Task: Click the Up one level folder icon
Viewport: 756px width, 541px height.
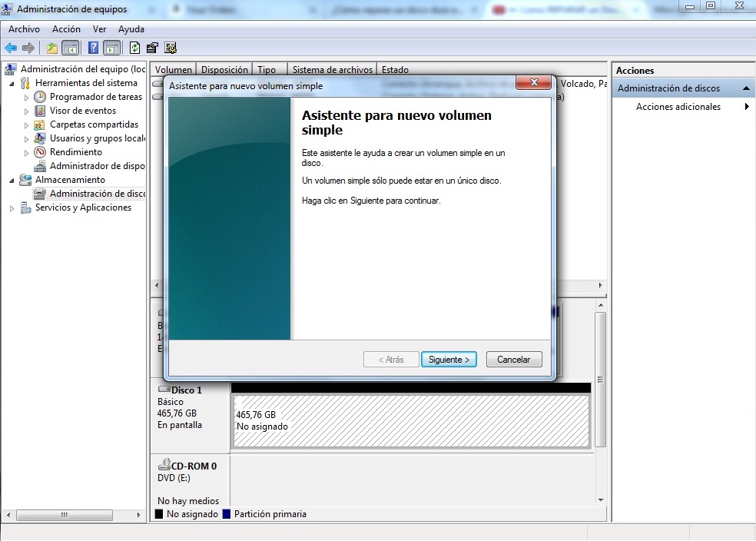Action: tap(52, 48)
